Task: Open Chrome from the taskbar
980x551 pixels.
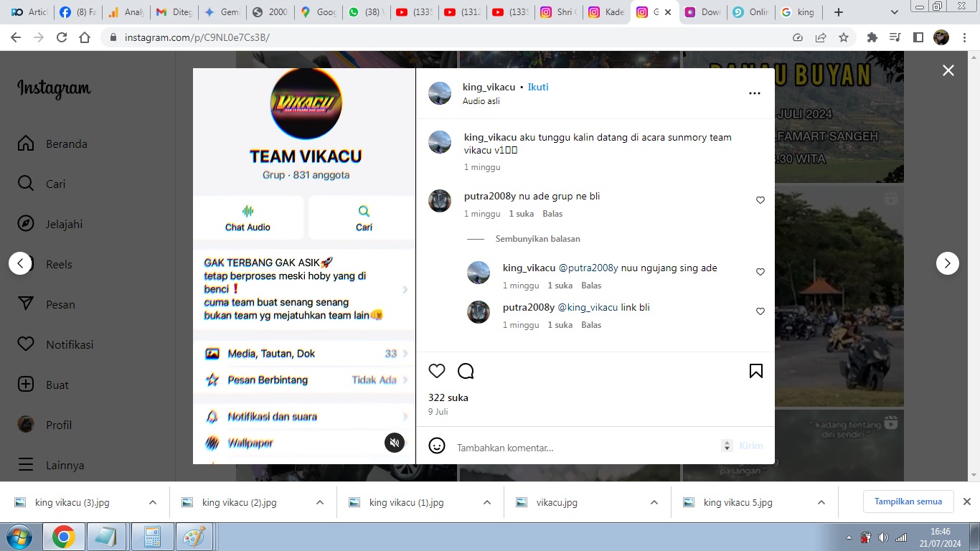Action: point(64,537)
